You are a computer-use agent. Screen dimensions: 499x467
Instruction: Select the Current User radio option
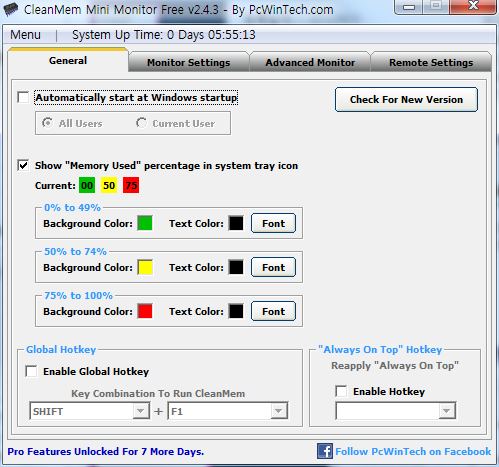pyautogui.click(x=141, y=123)
